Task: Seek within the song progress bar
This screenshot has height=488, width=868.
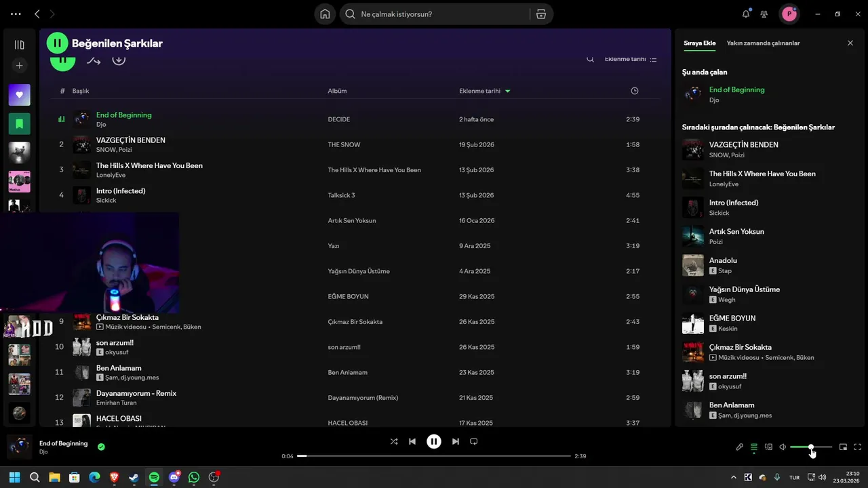Action: [434, 456]
